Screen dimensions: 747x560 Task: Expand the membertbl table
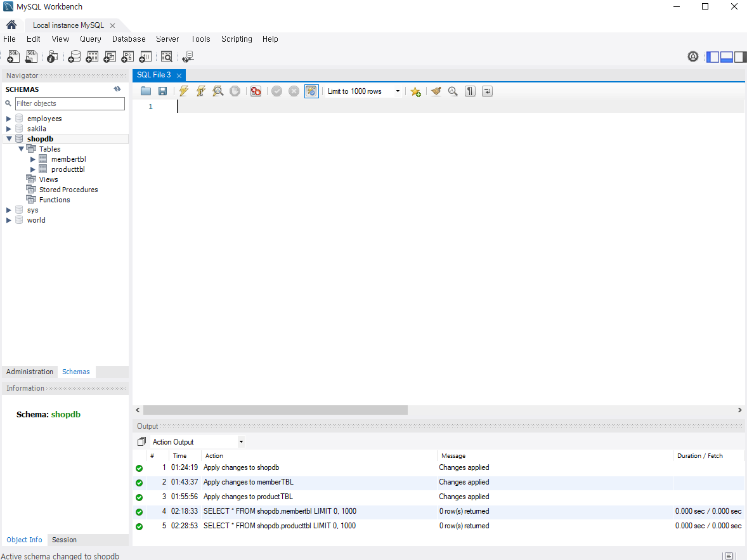[33, 159]
